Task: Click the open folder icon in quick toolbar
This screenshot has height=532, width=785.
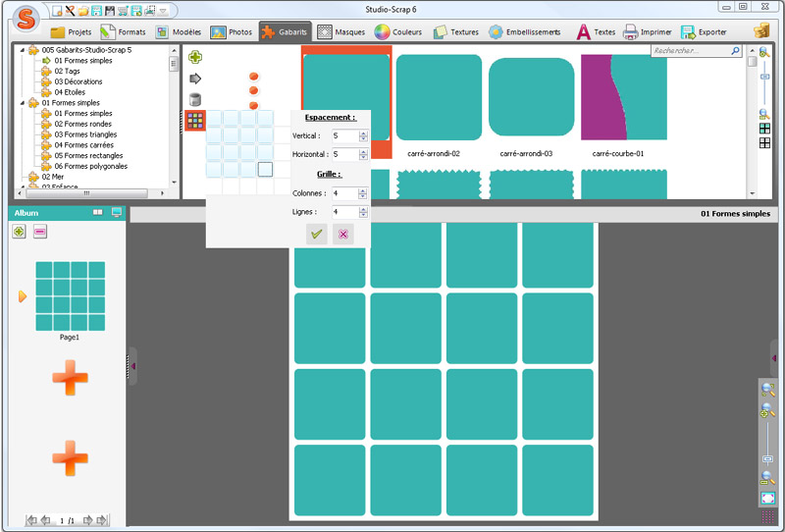Action: click(83, 10)
